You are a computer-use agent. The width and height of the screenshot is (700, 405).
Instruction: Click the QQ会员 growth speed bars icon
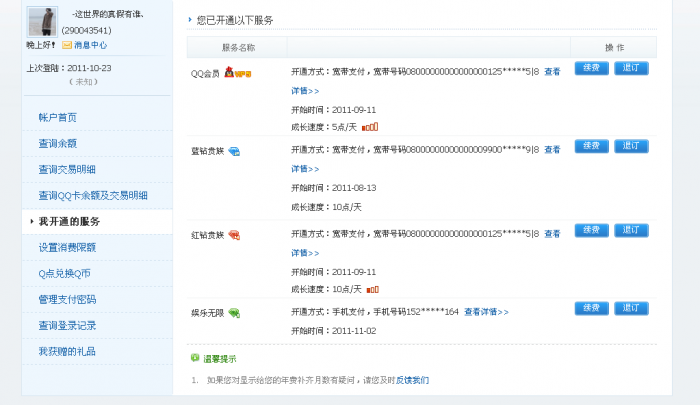pos(370,127)
